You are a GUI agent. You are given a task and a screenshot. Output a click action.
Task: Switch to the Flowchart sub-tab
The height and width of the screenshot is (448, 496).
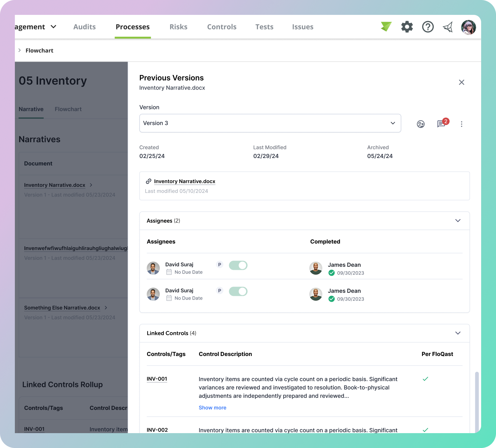point(68,109)
